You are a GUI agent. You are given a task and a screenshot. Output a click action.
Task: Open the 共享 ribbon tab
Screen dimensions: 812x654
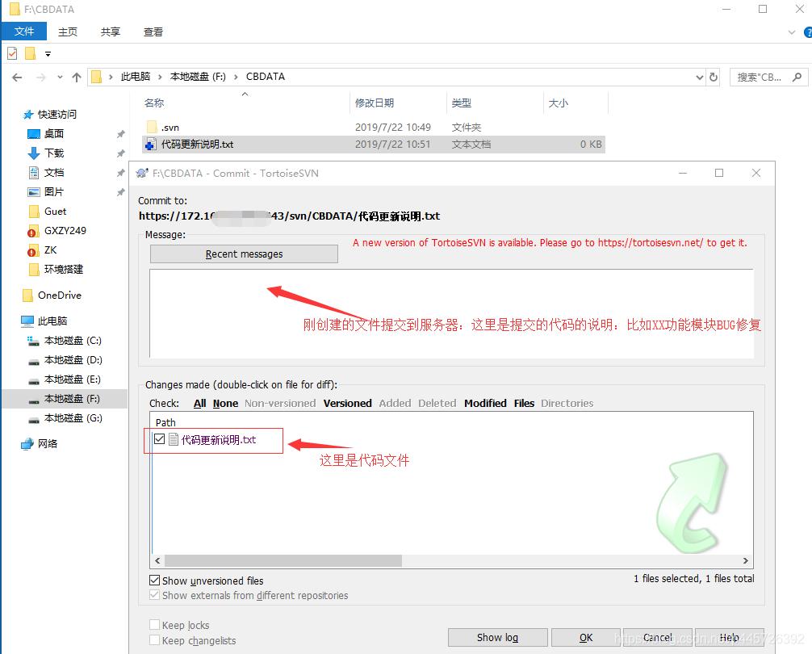(110, 31)
